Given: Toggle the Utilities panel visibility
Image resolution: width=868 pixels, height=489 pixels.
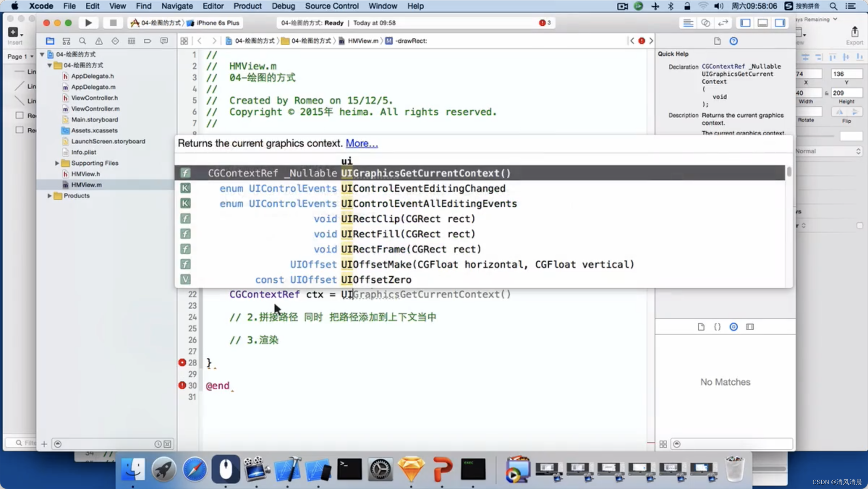Looking at the screenshot, I should point(780,23).
